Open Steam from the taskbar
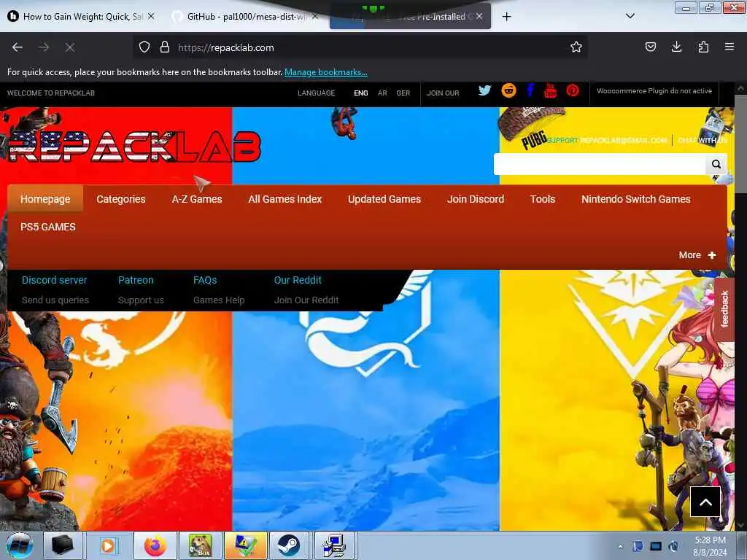Screen dimensions: 747x560 [289, 545]
